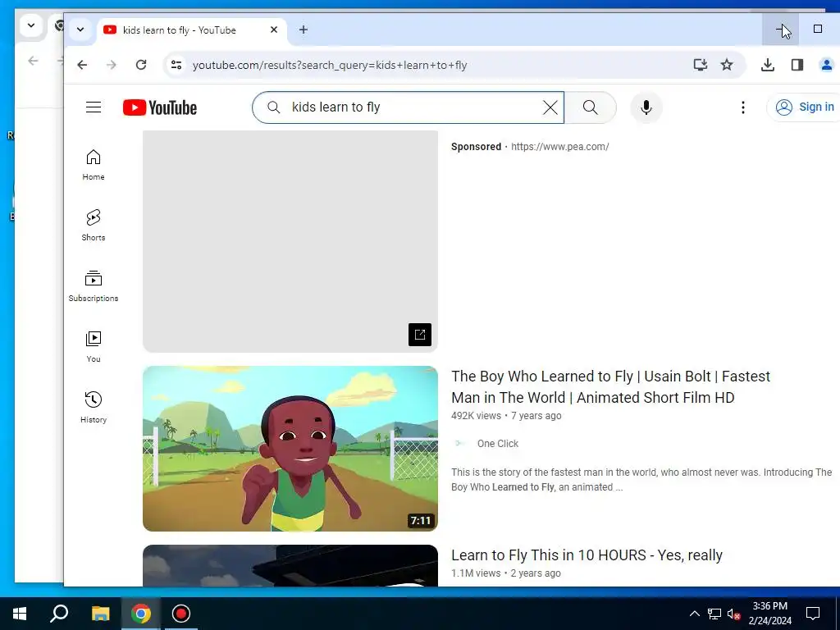This screenshot has width=840, height=630.
Task: View site information icon in address bar
Action: click(176, 65)
